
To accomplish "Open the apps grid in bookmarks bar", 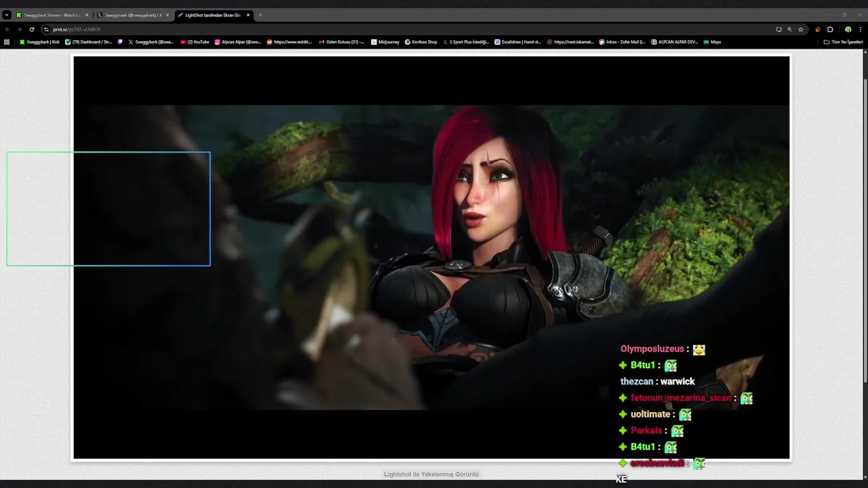I will click(x=7, y=42).
